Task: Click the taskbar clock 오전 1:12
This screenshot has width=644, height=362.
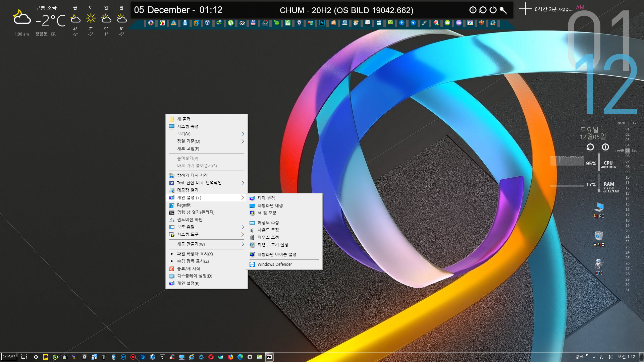Action: 627,357
